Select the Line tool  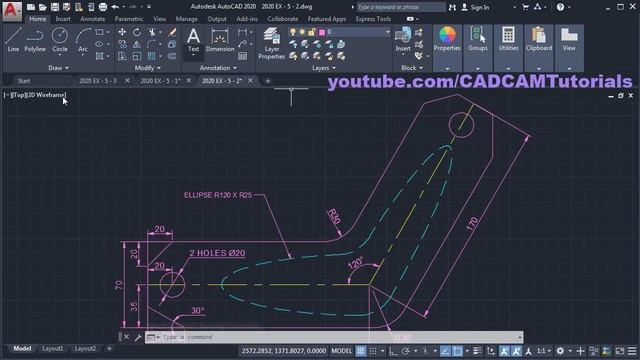coord(13,40)
